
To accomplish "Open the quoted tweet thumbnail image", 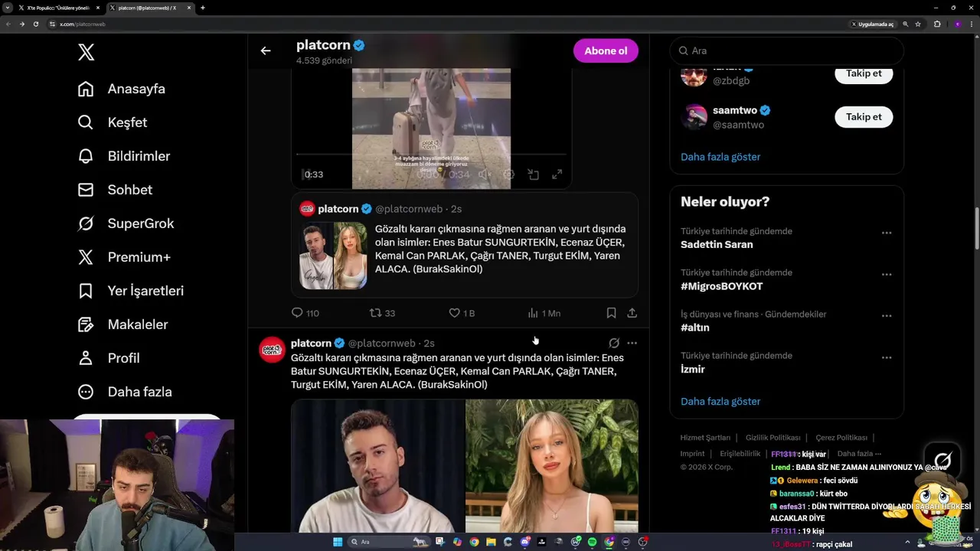I will (x=333, y=256).
